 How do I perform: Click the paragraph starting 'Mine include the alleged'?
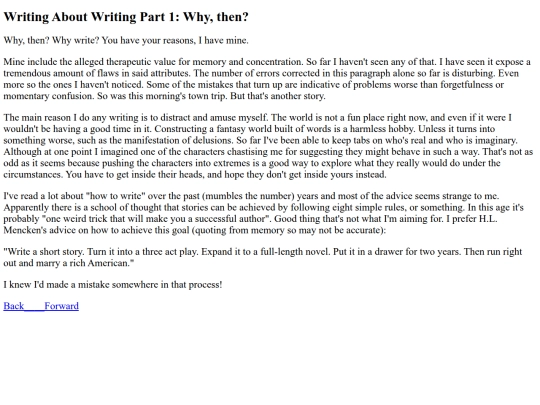pyautogui.click(x=267, y=79)
